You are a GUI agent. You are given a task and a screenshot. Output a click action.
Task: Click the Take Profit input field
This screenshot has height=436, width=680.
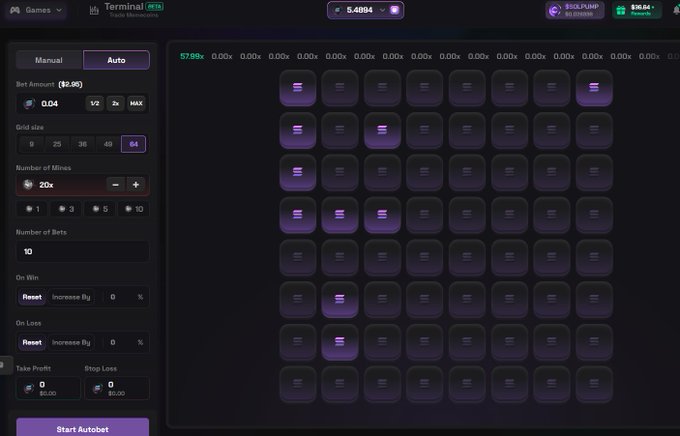48,388
